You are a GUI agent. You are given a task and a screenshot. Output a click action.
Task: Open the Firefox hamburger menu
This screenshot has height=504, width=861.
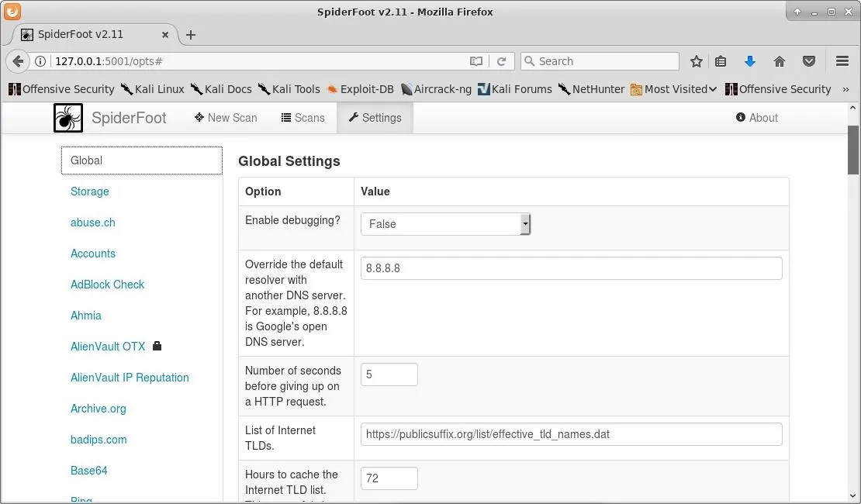coord(842,61)
